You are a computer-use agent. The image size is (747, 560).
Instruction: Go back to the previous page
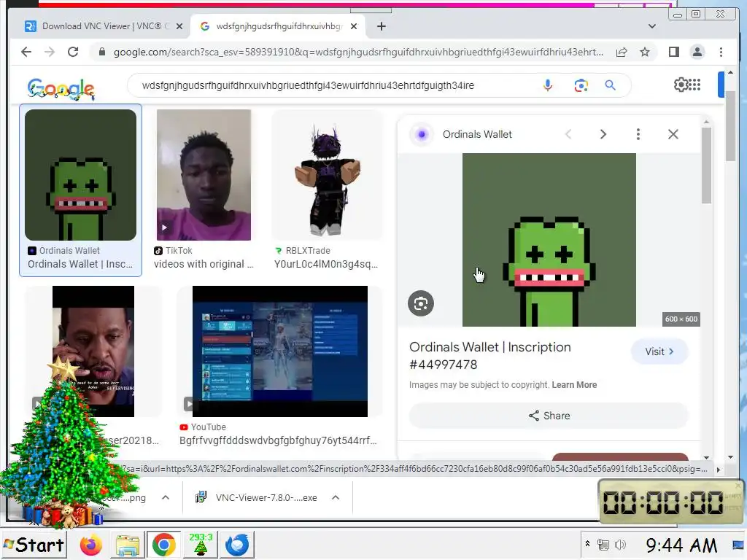(26, 52)
